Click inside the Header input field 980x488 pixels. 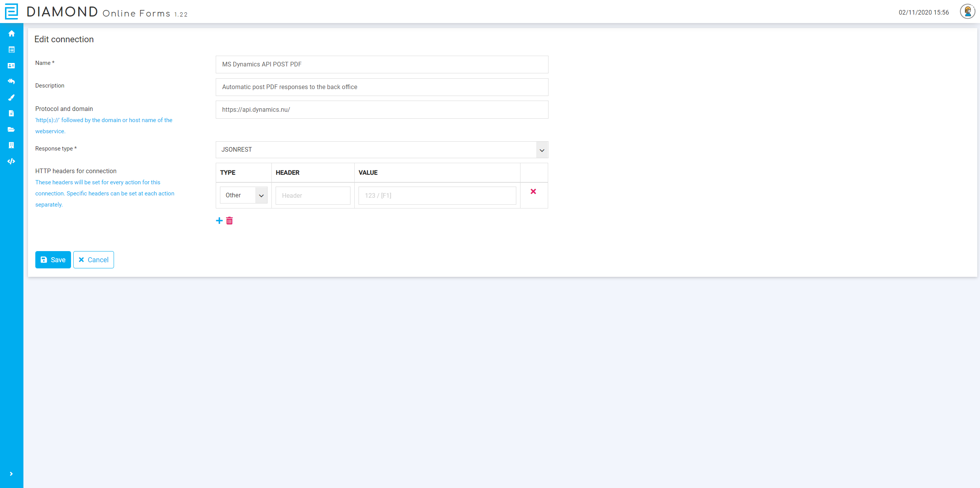[312, 195]
